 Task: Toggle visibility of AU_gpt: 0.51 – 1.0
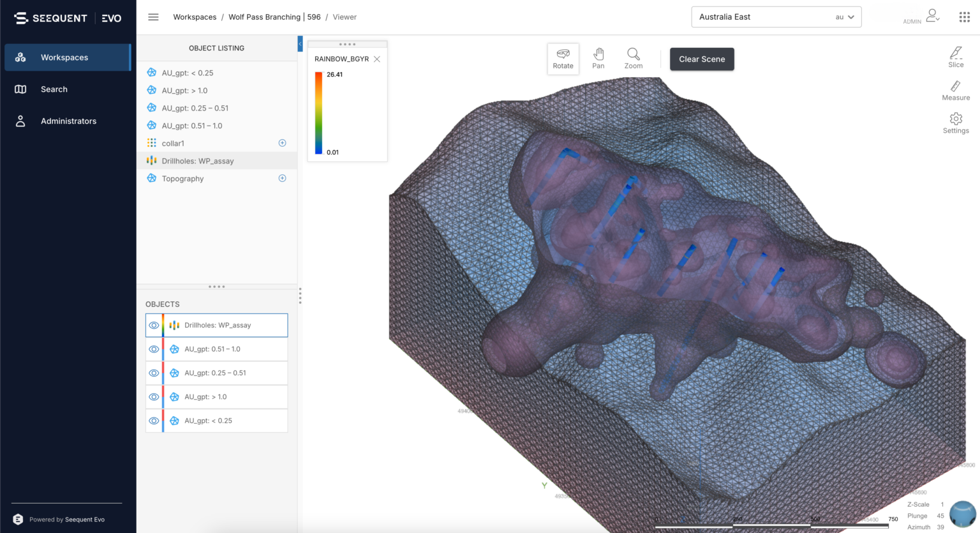pos(153,349)
